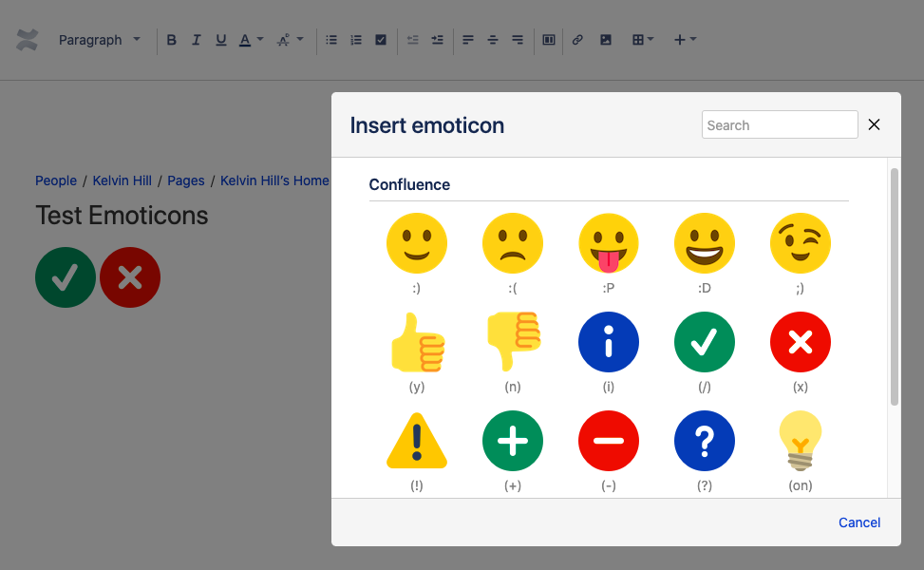
Task: Insert a layout section
Action: [548, 40]
